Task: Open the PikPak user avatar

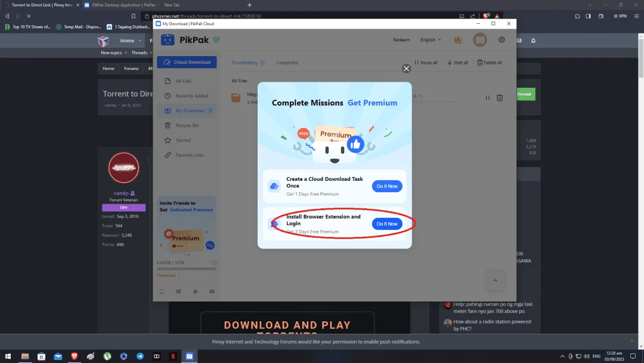Action: (479, 40)
